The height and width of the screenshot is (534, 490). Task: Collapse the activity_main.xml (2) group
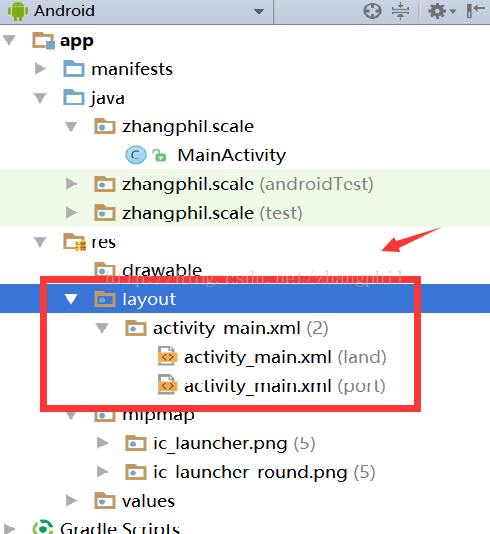[102, 328]
